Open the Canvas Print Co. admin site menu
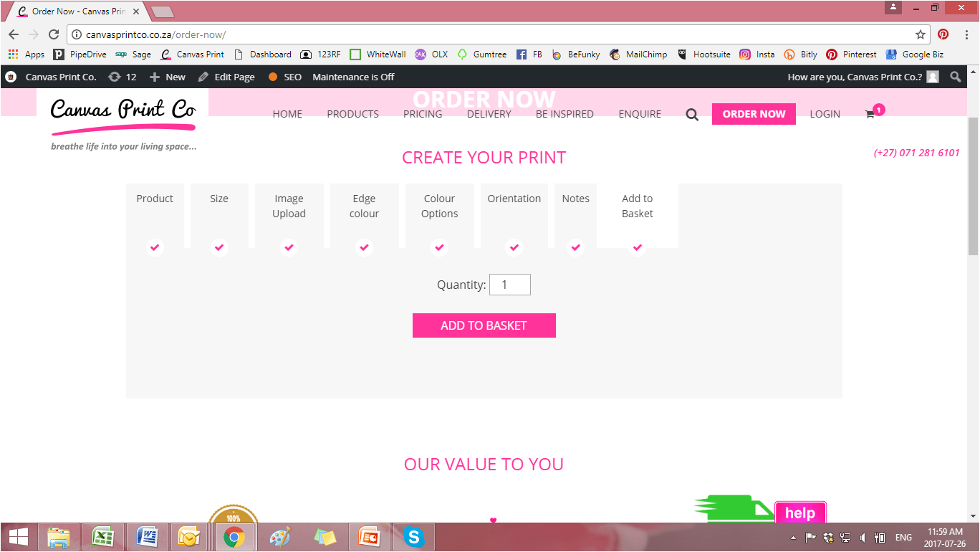Image resolution: width=980 pixels, height=552 pixels. click(x=61, y=77)
